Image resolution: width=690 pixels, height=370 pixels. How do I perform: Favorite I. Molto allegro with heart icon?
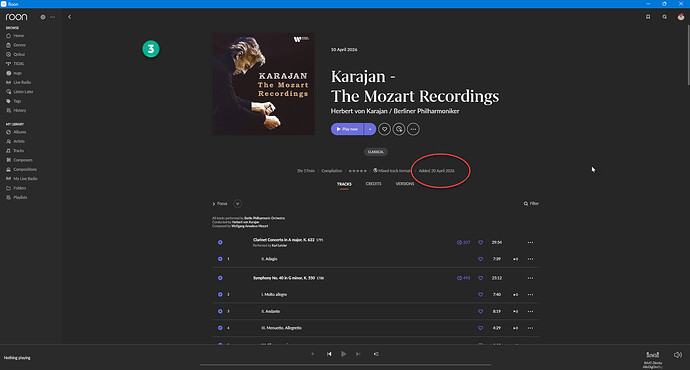click(x=481, y=294)
